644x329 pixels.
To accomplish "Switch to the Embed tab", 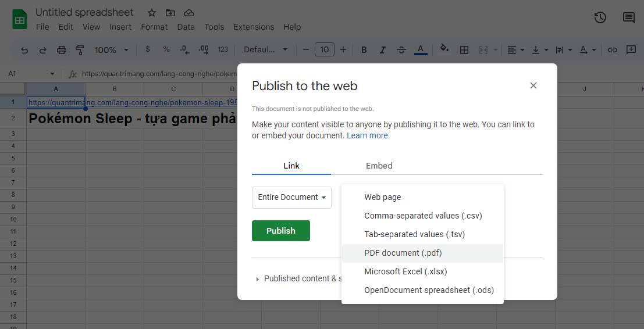I will (x=379, y=166).
